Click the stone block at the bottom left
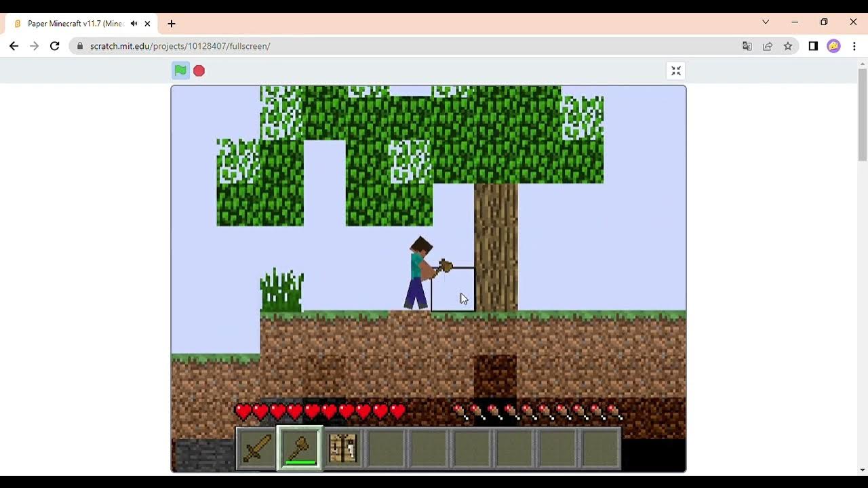 click(x=203, y=455)
